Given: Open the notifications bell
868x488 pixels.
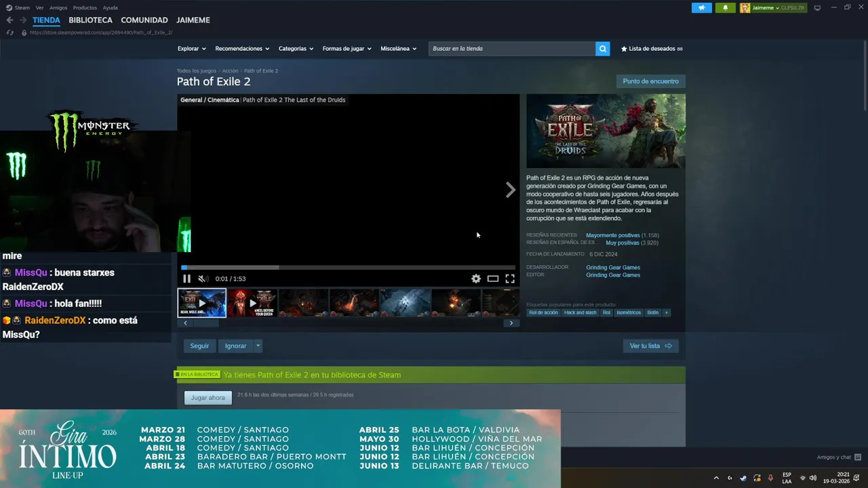Looking at the screenshot, I should (725, 7).
